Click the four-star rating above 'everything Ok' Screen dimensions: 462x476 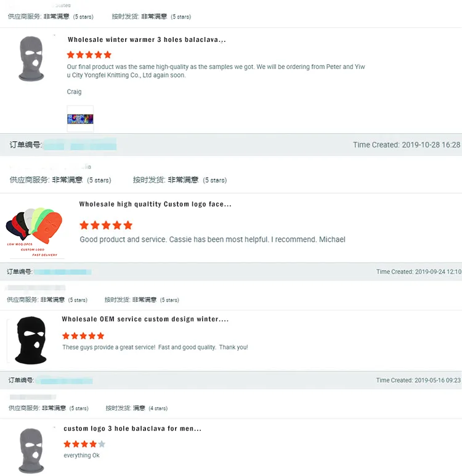(x=84, y=444)
